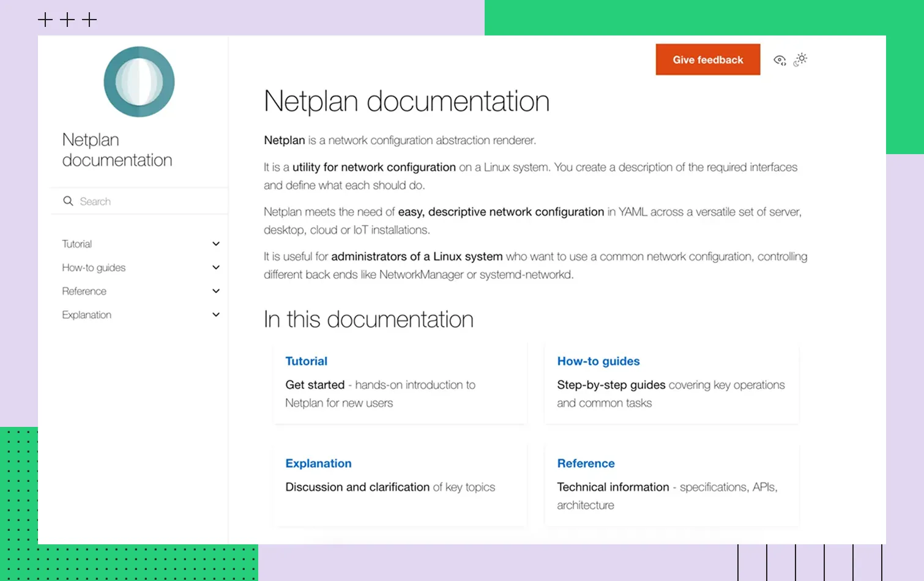
Task: Expand the Explanation chevron
Action: coord(215,314)
